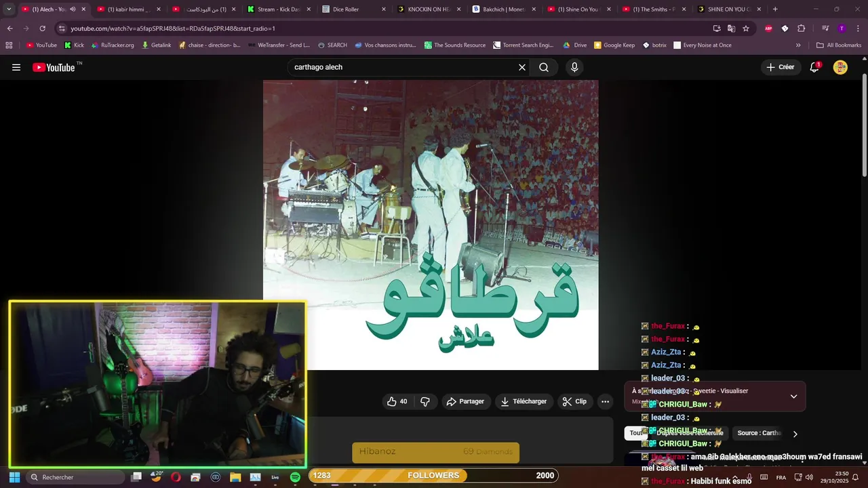Reload the current page
868x488 pixels.
[x=42, y=28]
